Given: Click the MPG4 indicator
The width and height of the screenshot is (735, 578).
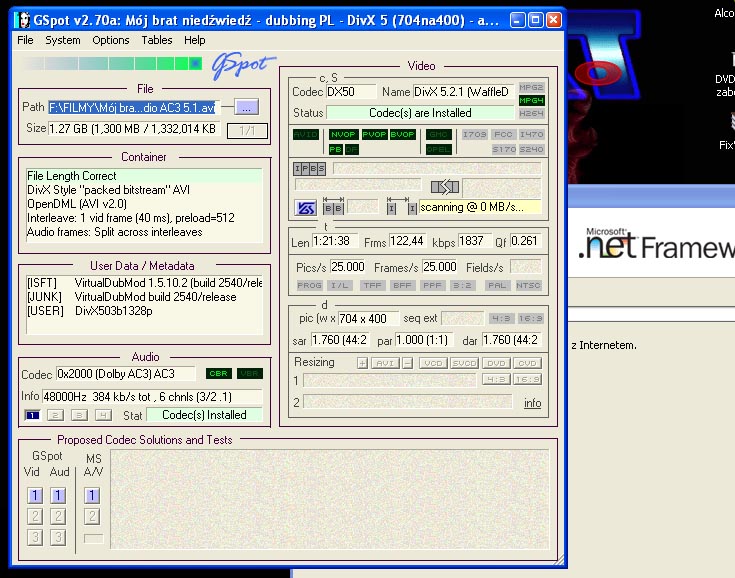Looking at the screenshot, I should [x=531, y=100].
